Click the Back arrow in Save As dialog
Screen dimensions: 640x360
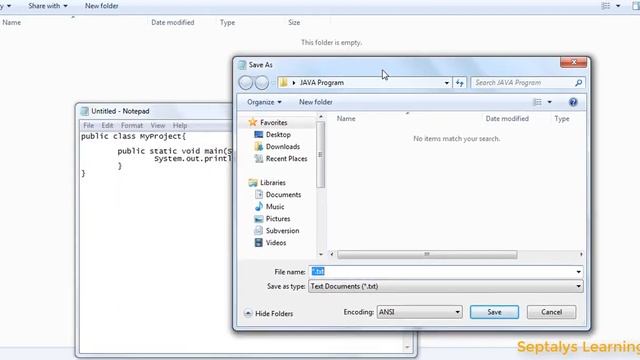pyautogui.click(x=246, y=82)
